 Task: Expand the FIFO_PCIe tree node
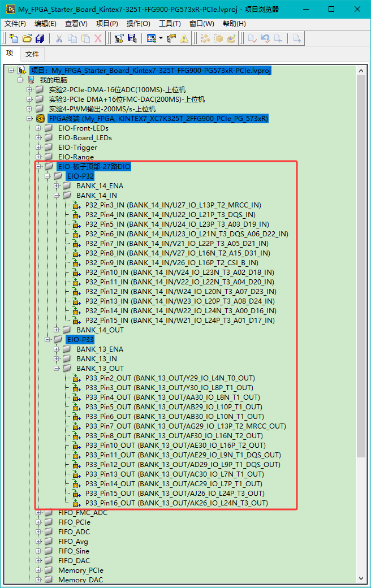39,522
